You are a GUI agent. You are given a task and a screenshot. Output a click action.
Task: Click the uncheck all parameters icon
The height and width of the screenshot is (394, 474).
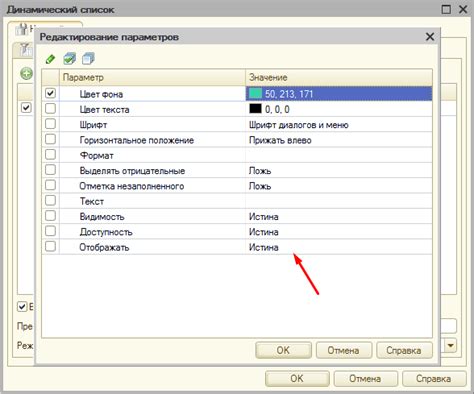click(88, 59)
